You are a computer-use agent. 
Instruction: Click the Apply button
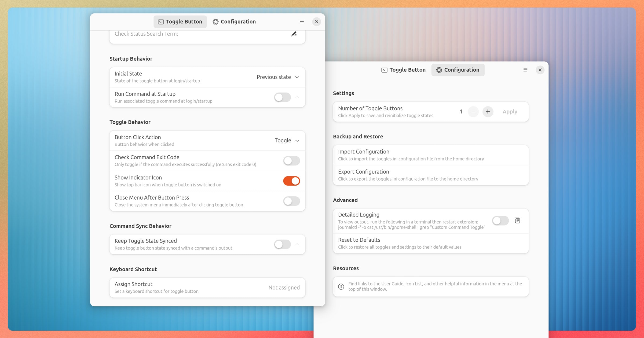pos(510,112)
